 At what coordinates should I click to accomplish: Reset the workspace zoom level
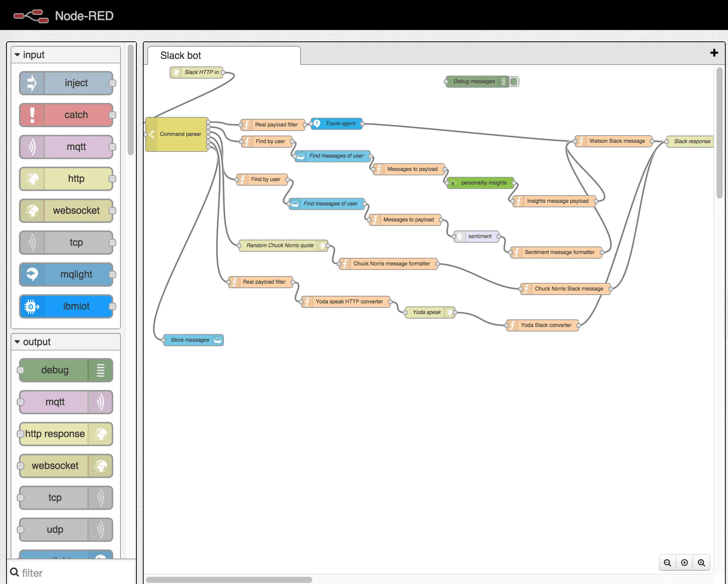click(684, 563)
